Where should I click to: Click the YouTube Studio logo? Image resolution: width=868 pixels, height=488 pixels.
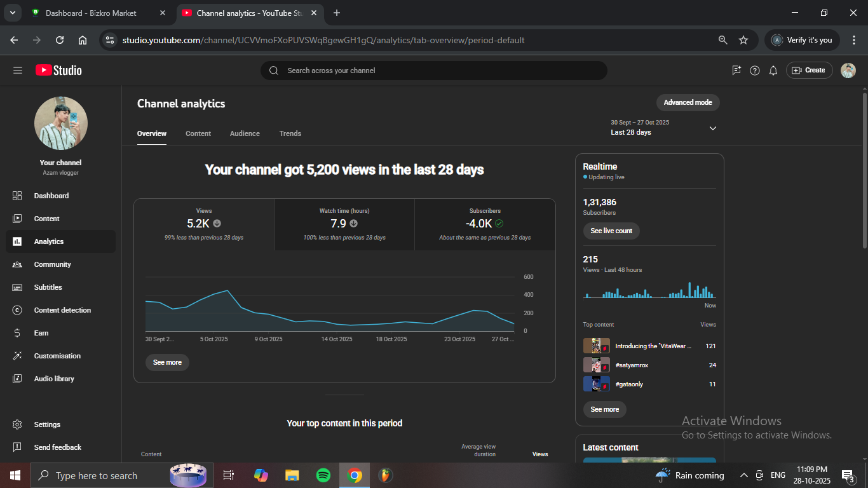tap(58, 71)
